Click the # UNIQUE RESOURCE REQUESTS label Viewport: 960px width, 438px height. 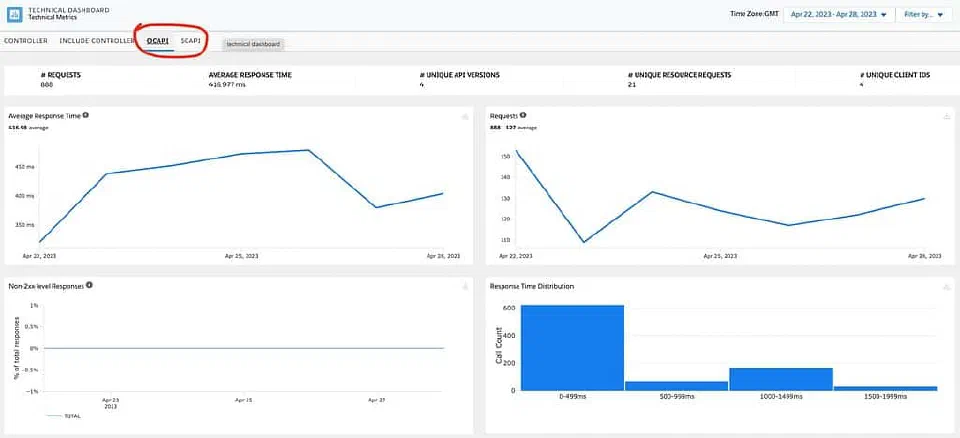click(x=679, y=75)
